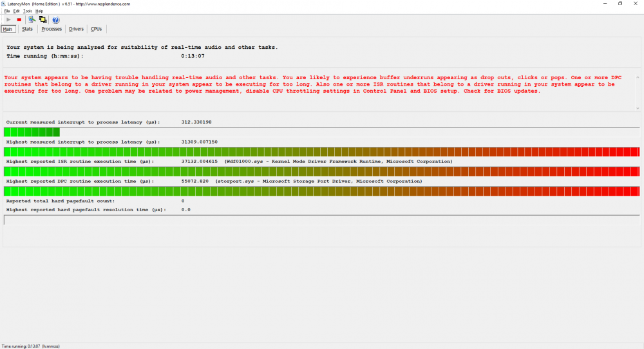Click the status bar time running text
Screen dimensions: 644x349
(x=31, y=346)
